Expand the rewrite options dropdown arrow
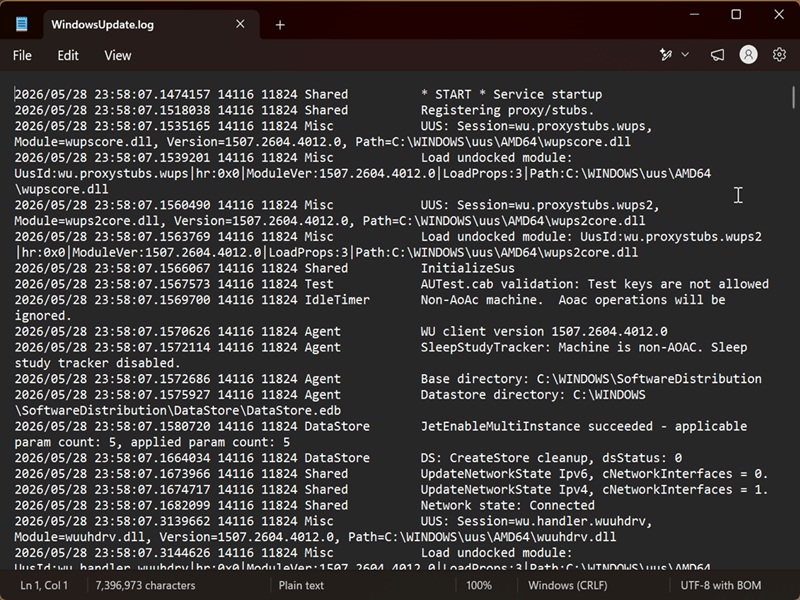 click(685, 55)
